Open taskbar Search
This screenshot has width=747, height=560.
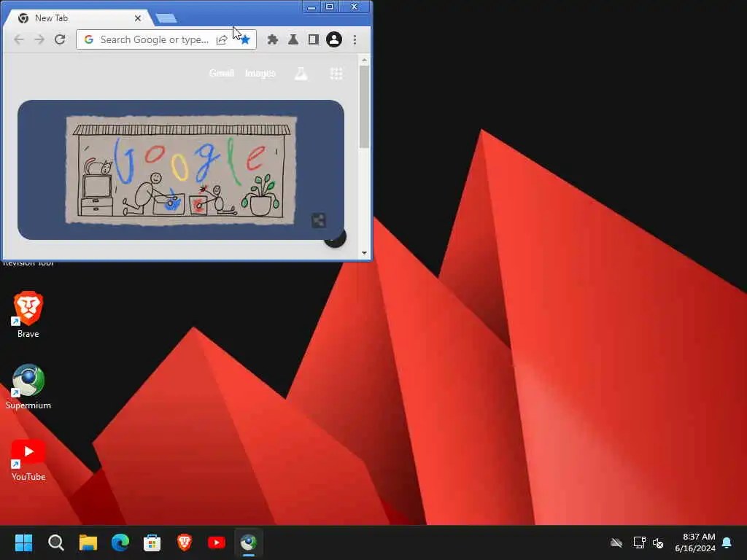coord(55,542)
